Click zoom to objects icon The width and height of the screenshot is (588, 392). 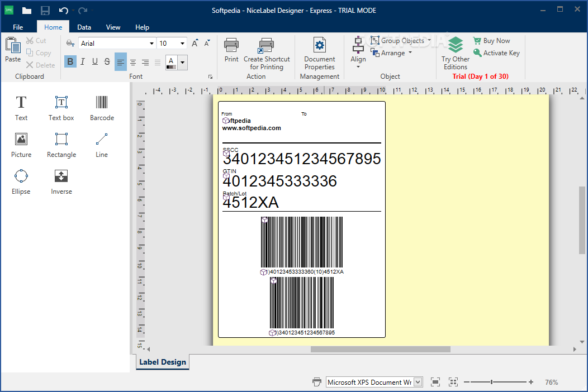point(453,382)
